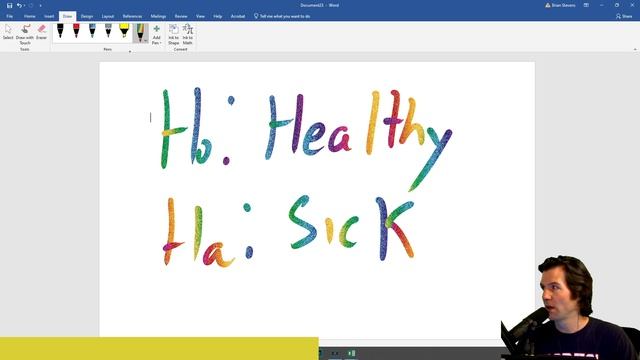Open Ribbon Display Options

[586, 5]
